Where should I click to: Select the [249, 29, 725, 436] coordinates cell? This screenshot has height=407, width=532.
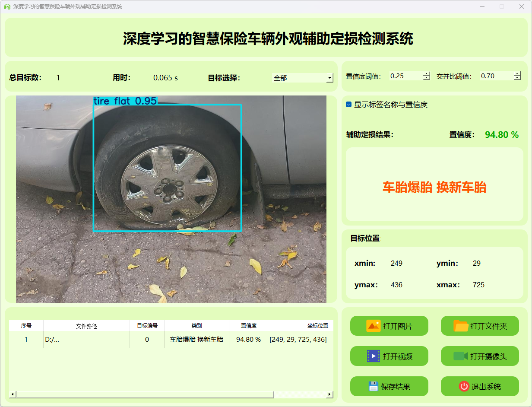coord(301,340)
